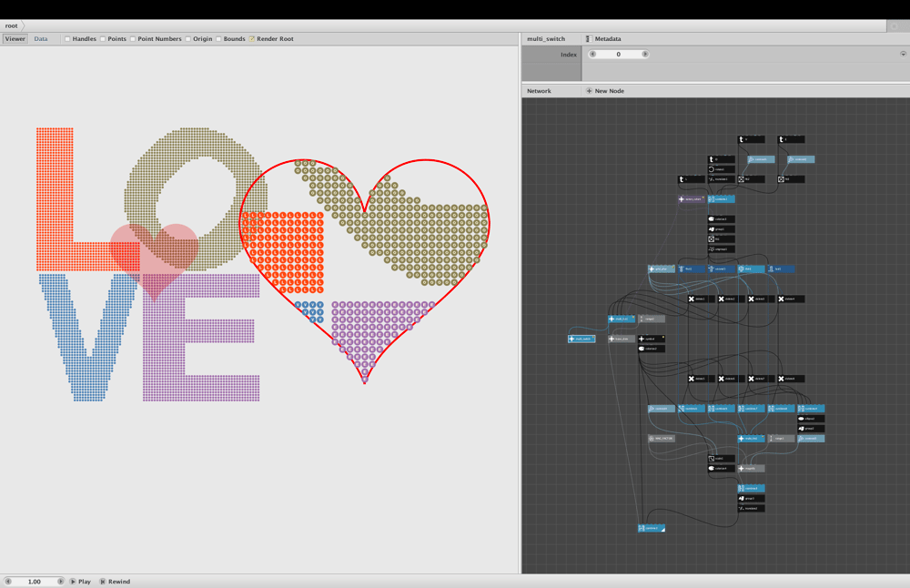Select the translate2 node
Screen dimensions: 910x588
(x=752, y=509)
